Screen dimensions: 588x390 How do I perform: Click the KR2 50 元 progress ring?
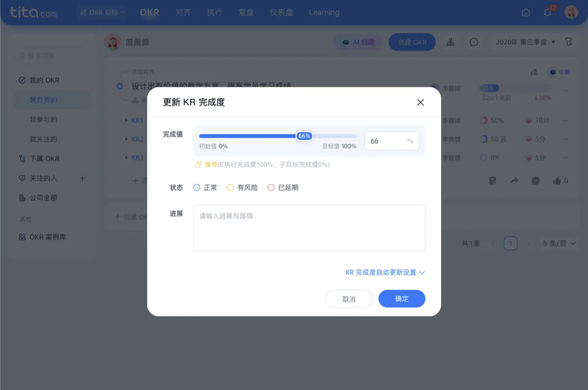coord(484,139)
